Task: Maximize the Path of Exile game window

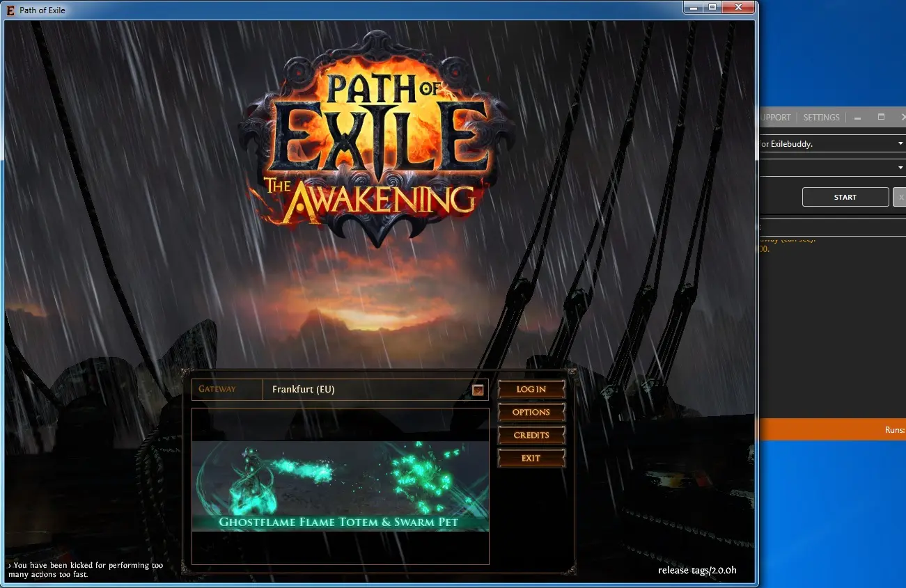Action: coord(712,7)
